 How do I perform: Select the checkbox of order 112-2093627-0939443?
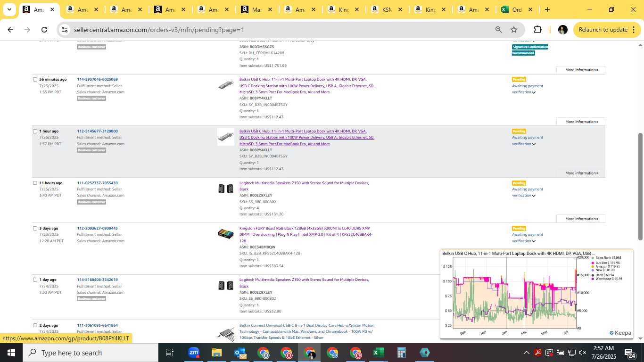(x=35, y=228)
